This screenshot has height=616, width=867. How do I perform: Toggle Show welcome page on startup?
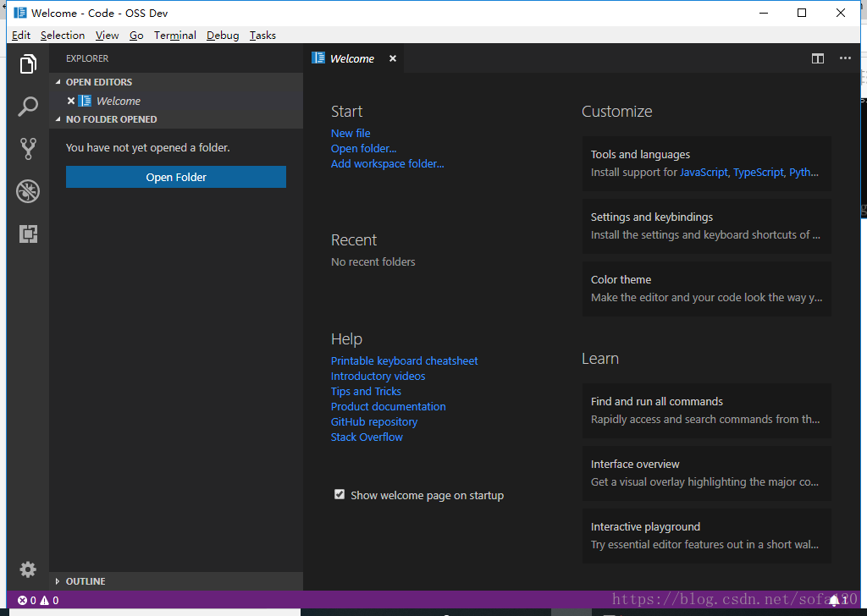coord(340,494)
